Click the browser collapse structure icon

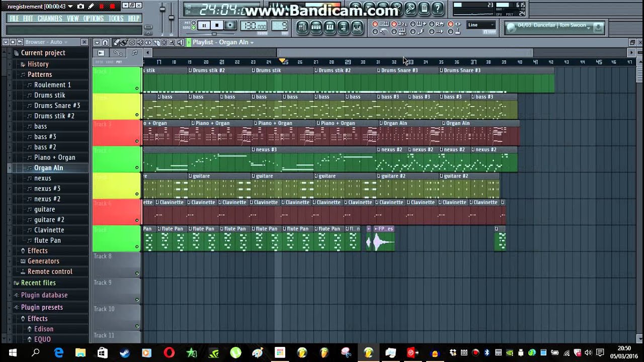coord(6,42)
